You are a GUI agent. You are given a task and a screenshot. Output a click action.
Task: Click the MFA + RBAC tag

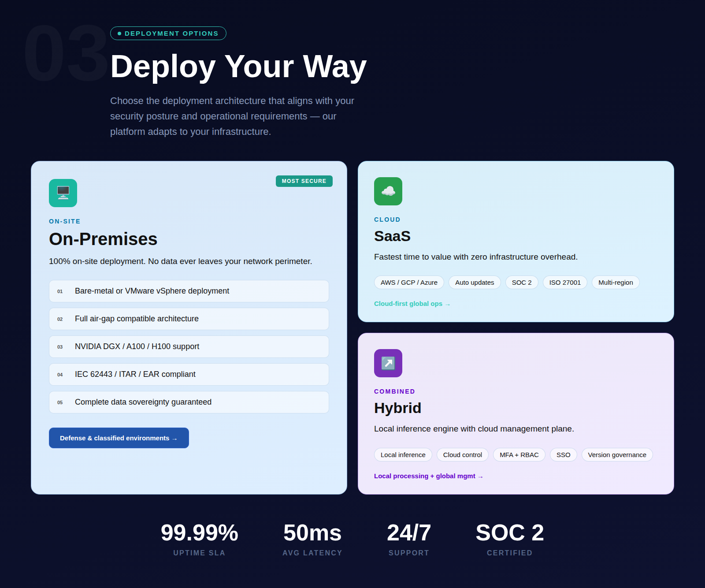519,455
